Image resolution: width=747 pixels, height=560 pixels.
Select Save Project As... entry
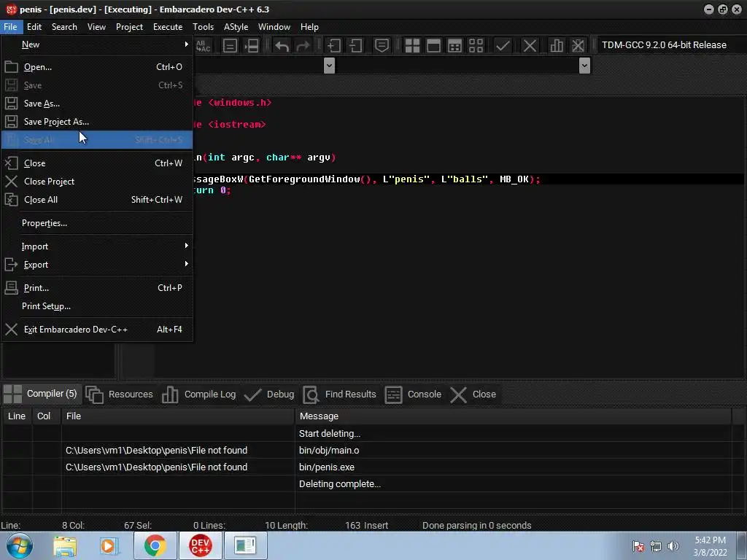coord(97,122)
